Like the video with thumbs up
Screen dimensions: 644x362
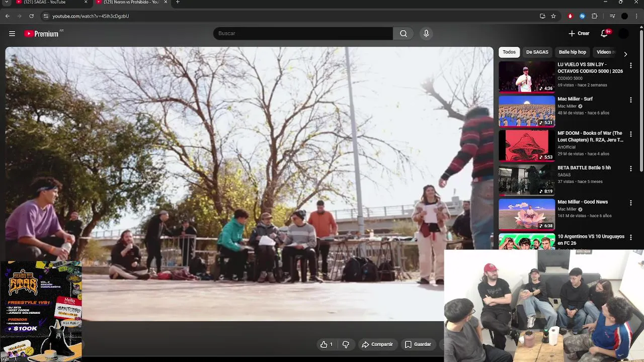point(327,344)
